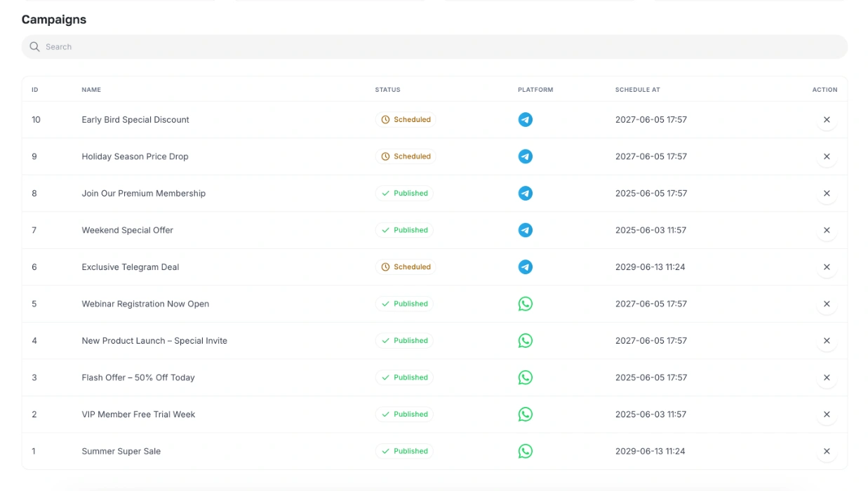Focus the campaigns Search field
The height and width of the screenshot is (491, 868).
click(x=435, y=47)
